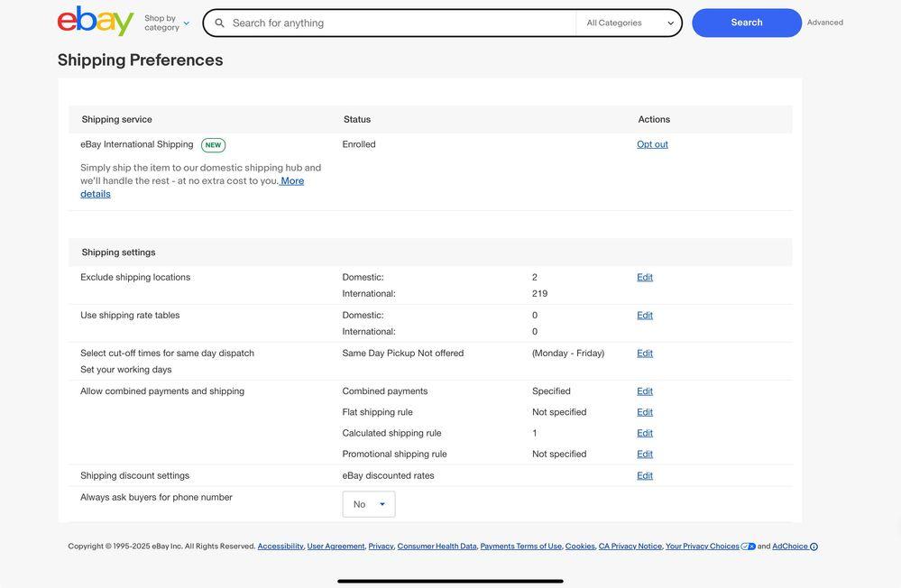Edit Use shipping rate tables

645,315
